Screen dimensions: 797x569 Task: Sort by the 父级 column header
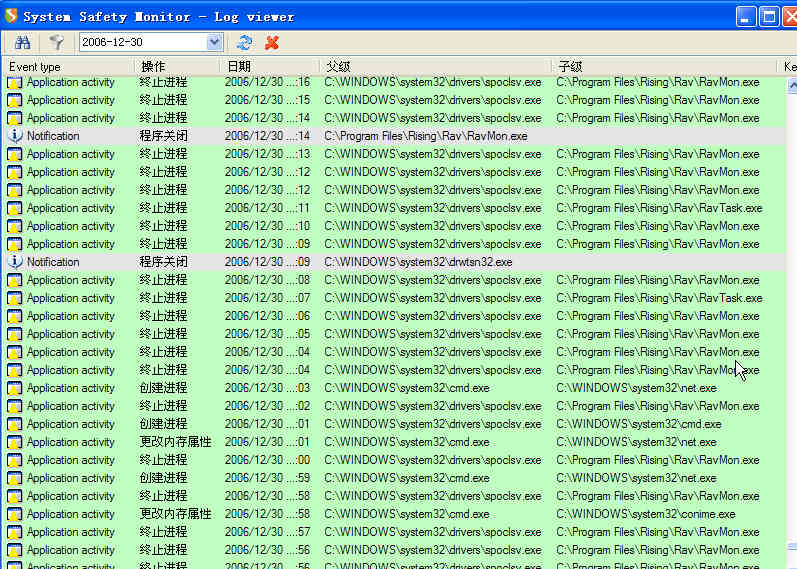(436, 67)
